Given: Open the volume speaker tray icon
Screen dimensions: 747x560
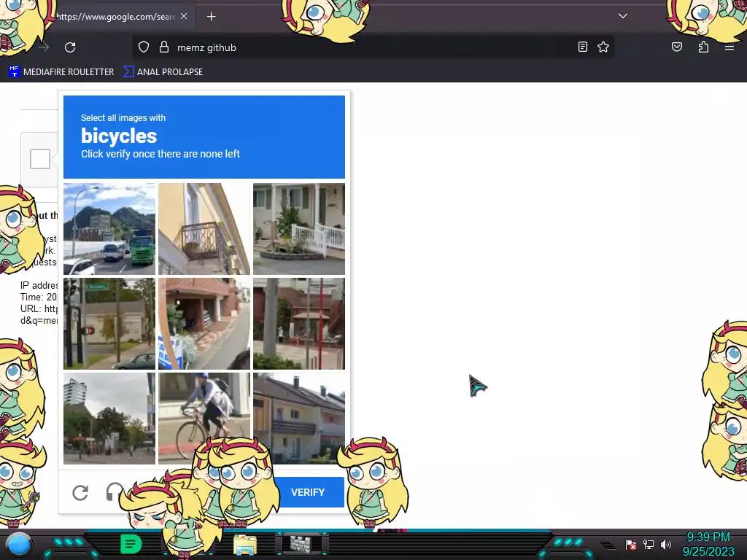Looking at the screenshot, I should 666,545.
